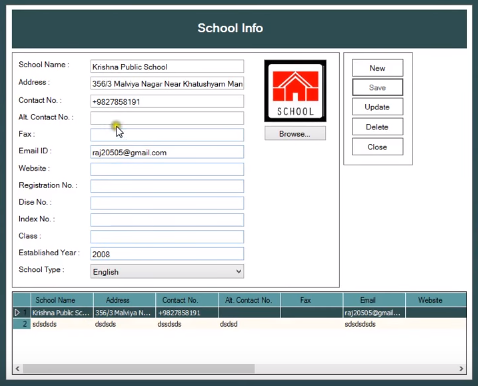Click the Website input field

click(x=167, y=169)
